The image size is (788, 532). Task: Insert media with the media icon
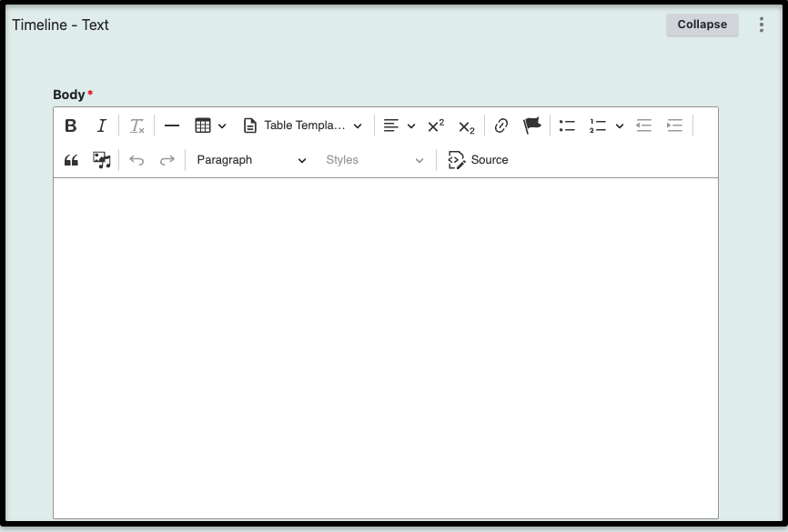coord(102,160)
